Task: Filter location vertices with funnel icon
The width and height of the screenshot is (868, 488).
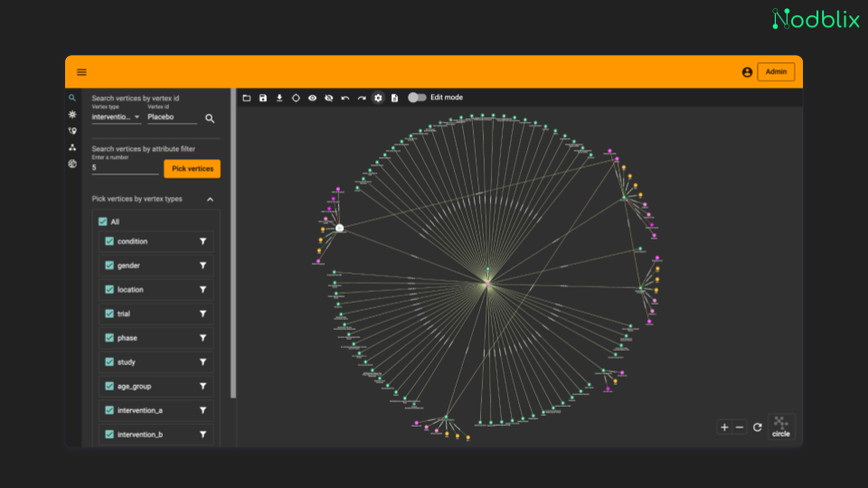Action: 203,289
